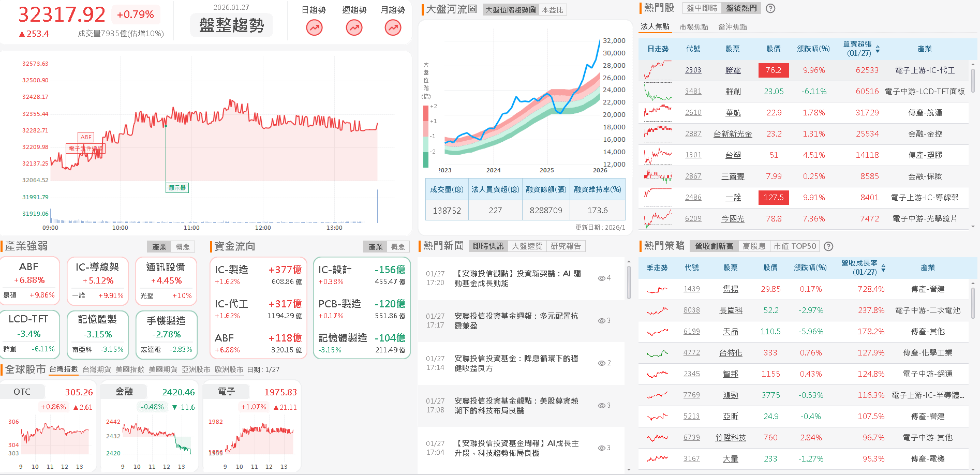The height and width of the screenshot is (475, 980).
Task: Click the 月趨勢 monthly trend icon
Action: click(393, 27)
